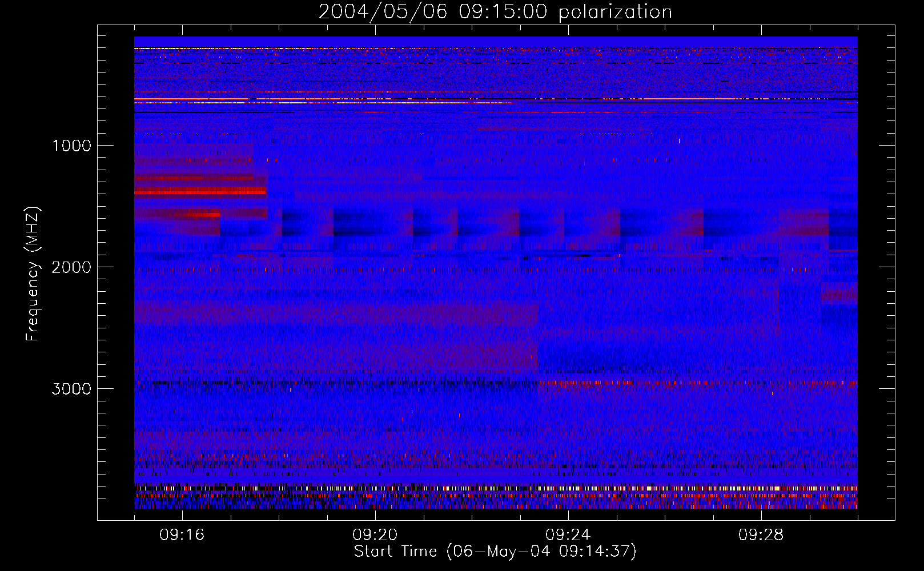The width and height of the screenshot is (924, 571).
Task: Click the 'Frequency (MHZ)' axis title
Action: [33, 274]
